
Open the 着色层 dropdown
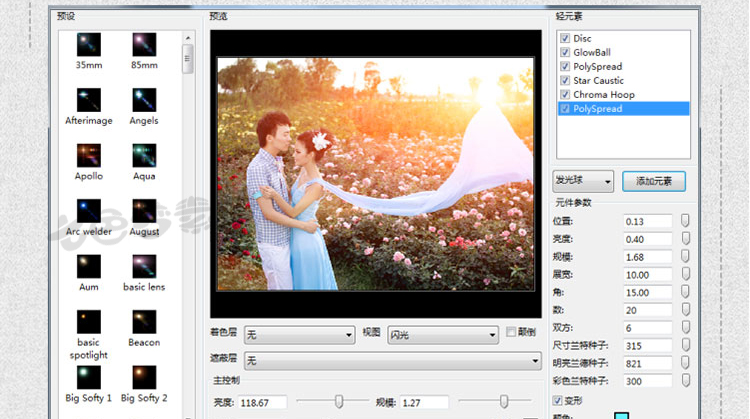click(x=299, y=335)
